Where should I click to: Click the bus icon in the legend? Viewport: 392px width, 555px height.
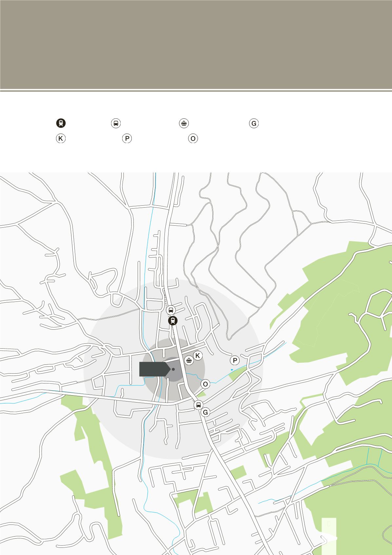click(116, 123)
